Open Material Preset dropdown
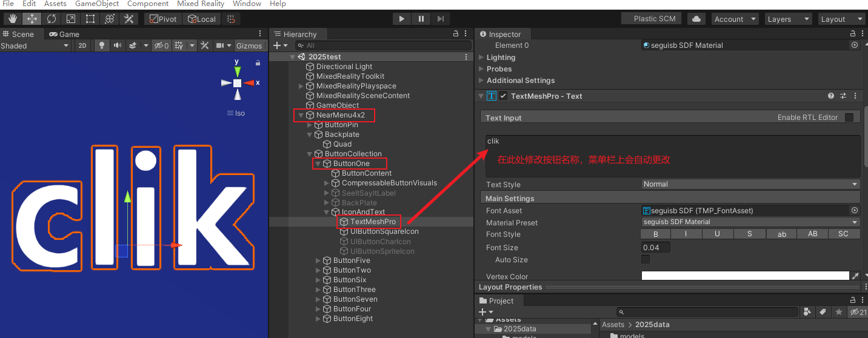The width and height of the screenshot is (868, 338). tap(751, 222)
